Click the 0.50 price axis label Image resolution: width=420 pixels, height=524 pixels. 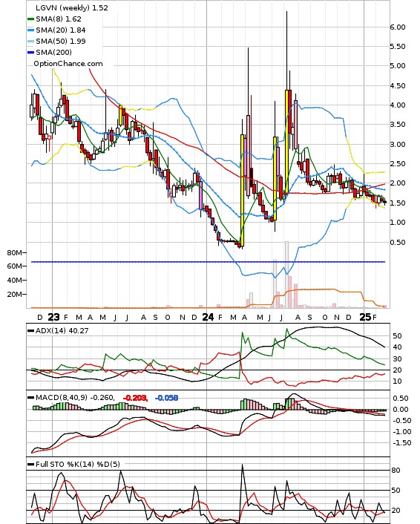pos(398,242)
